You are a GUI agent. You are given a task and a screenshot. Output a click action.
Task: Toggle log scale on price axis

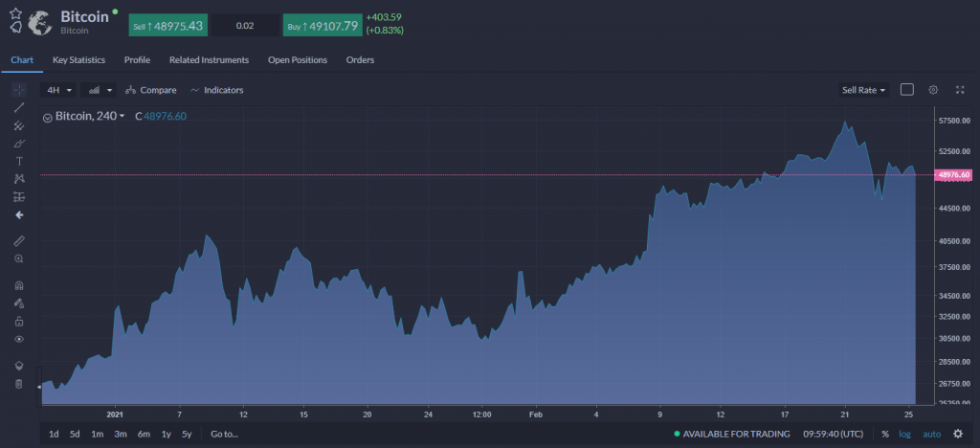[905, 434]
